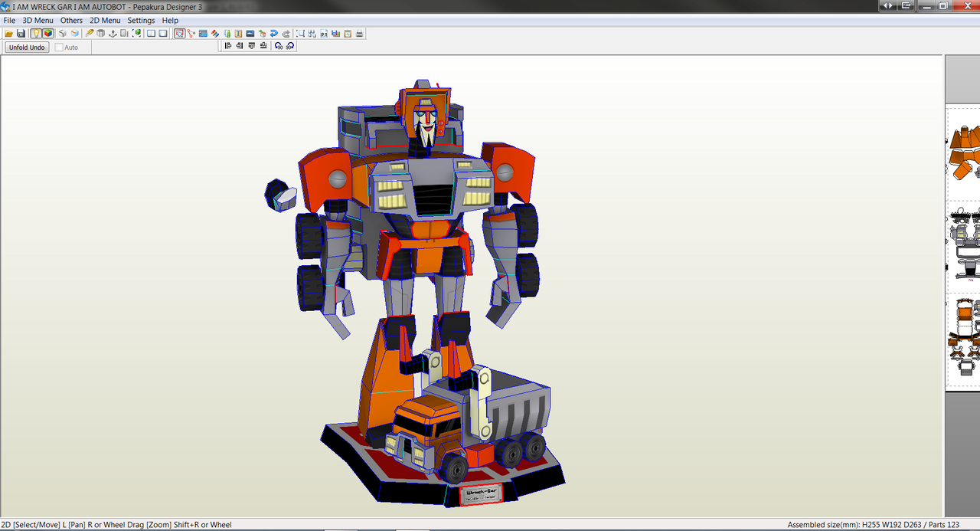This screenshot has height=531, width=980.
Task: Enable the Auto checkbox
Action: [x=59, y=47]
